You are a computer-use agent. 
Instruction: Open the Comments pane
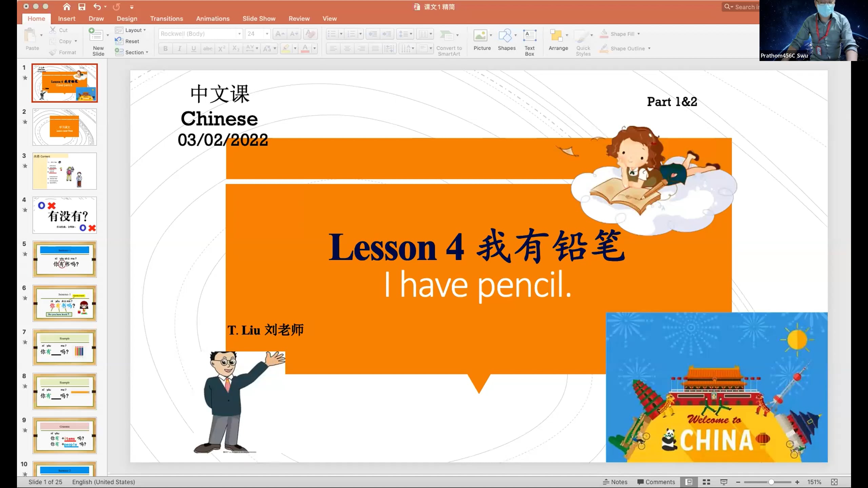[x=656, y=482]
